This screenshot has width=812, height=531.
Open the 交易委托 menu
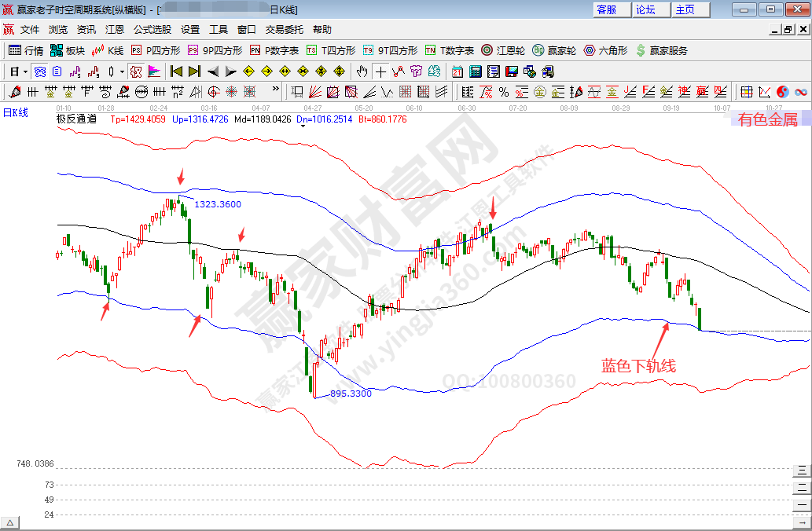click(x=285, y=30)
